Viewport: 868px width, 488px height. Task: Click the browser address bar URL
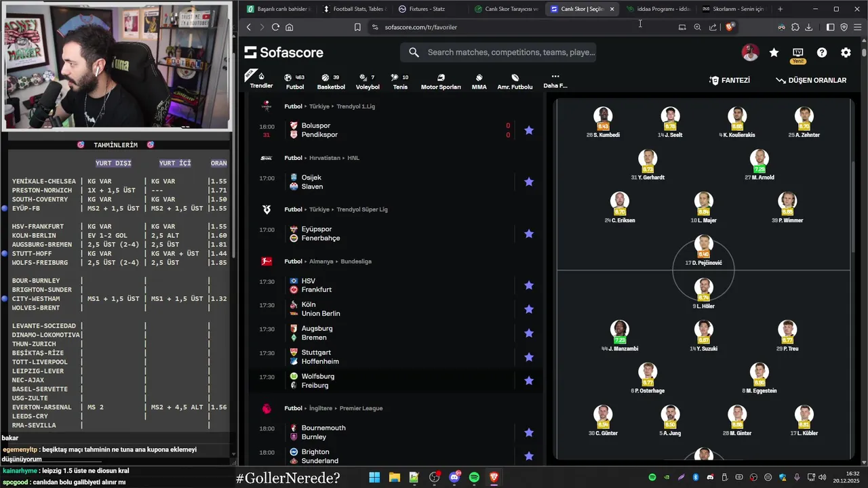420,27
